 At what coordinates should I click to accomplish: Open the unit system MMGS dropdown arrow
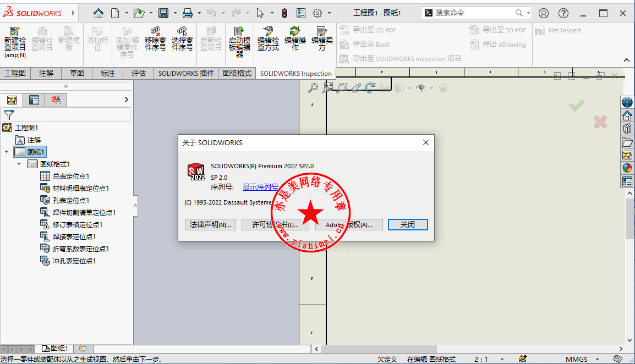tap(597, 359)
